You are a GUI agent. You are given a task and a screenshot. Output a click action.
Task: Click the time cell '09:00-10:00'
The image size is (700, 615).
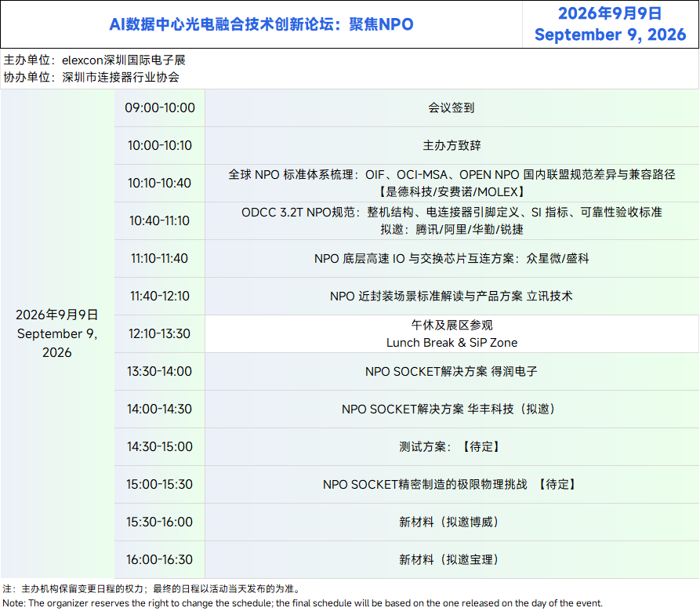(x=160, y=107)
